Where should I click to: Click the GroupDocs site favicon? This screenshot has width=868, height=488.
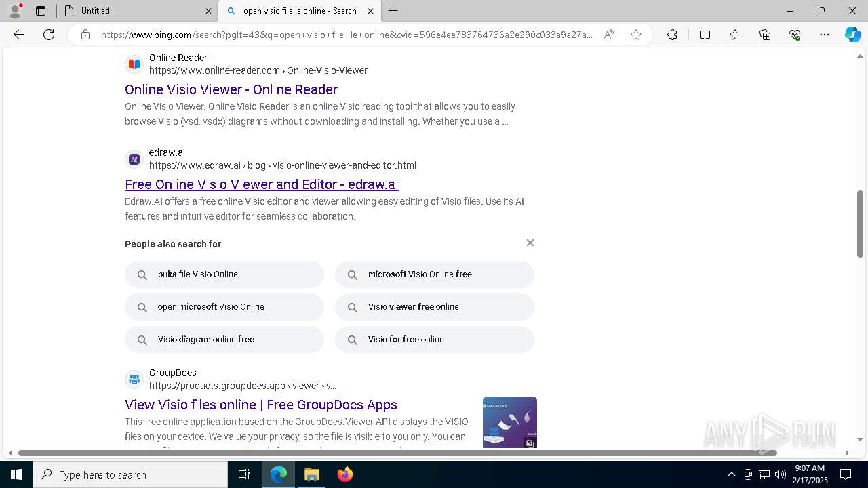(134, 380)
